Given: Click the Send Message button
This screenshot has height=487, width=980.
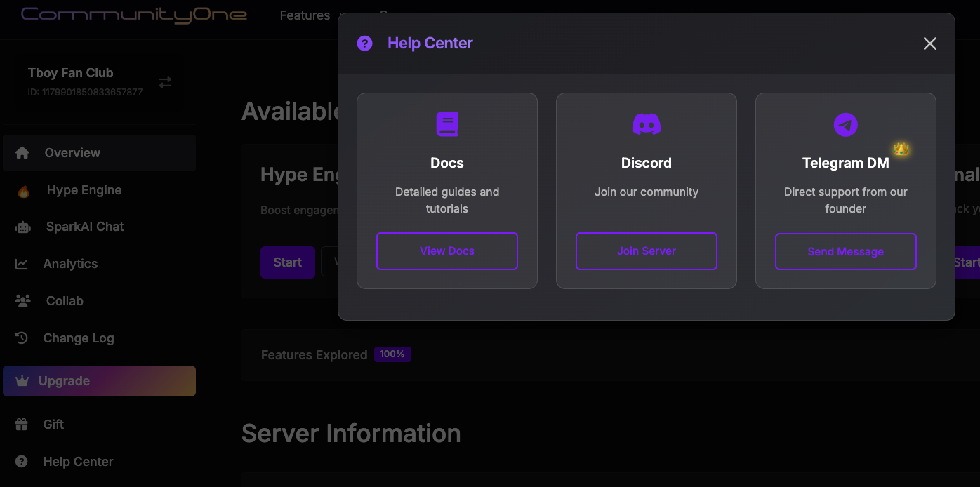Looking at the screenshot, I should pos(846,251).
